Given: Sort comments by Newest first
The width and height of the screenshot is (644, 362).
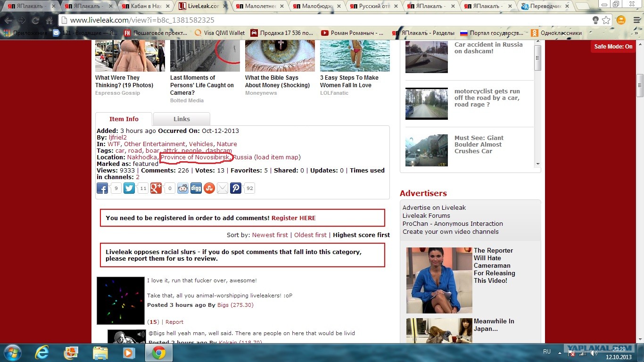Looking at the screenshot, I should coord(270,235).
